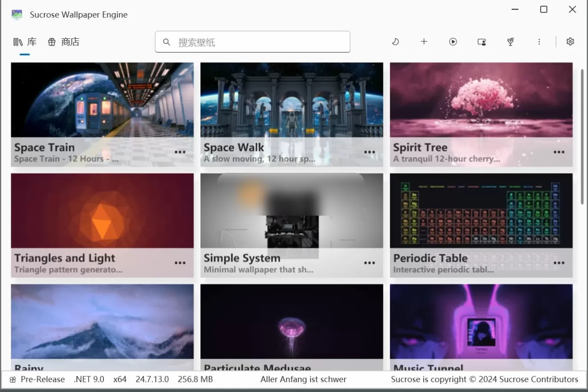Click the plus icon to add wallpaper
Viewport: 588px width, 392px height.
click(424, 42)
